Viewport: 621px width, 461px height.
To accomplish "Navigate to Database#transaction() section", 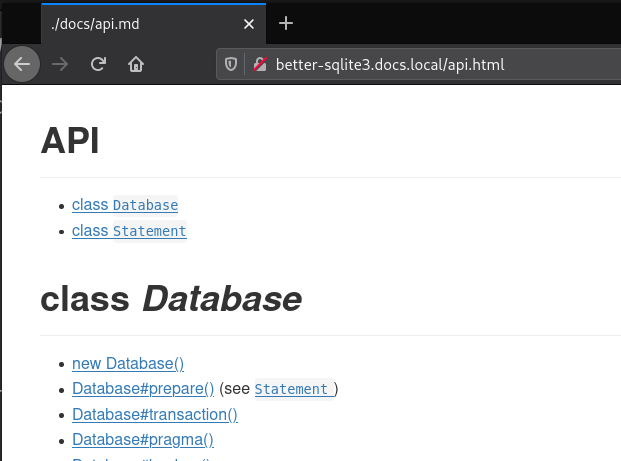I will point(154,413).
